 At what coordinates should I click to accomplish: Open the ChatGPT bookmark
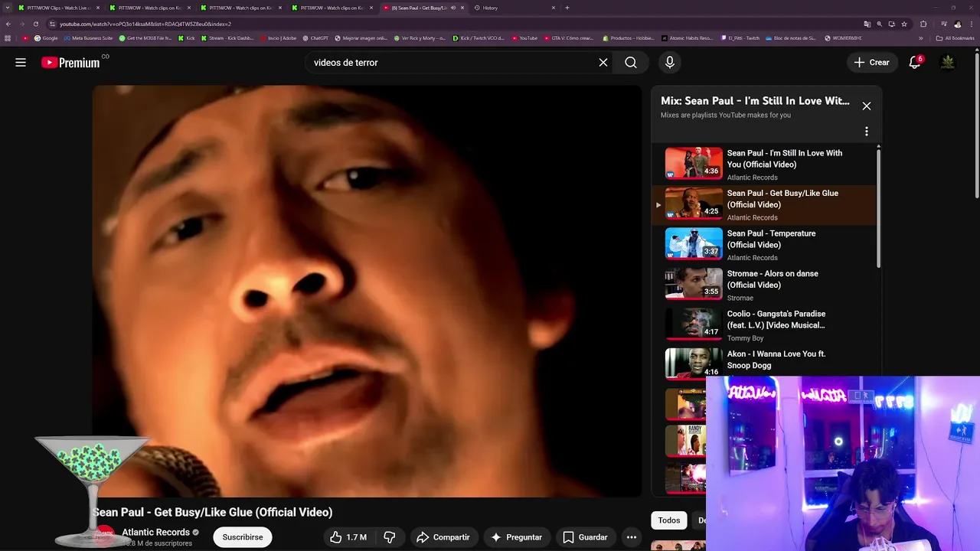pos(315,37)
